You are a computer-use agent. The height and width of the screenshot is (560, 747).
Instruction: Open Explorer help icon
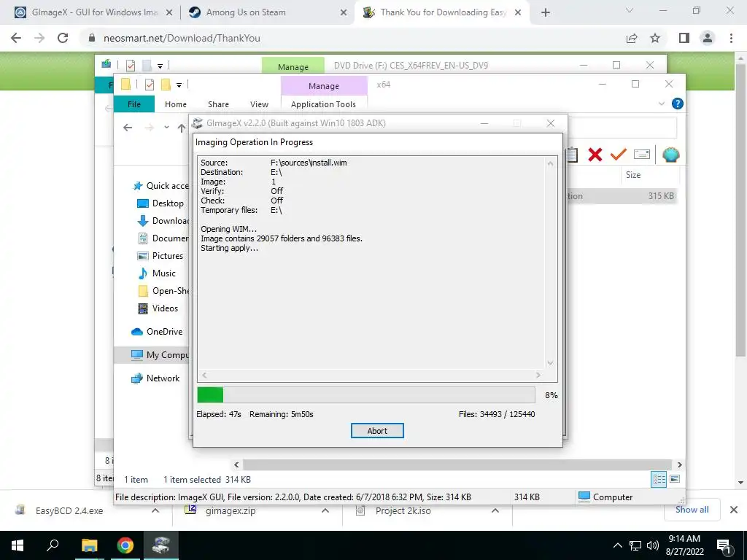click(677, 104)
